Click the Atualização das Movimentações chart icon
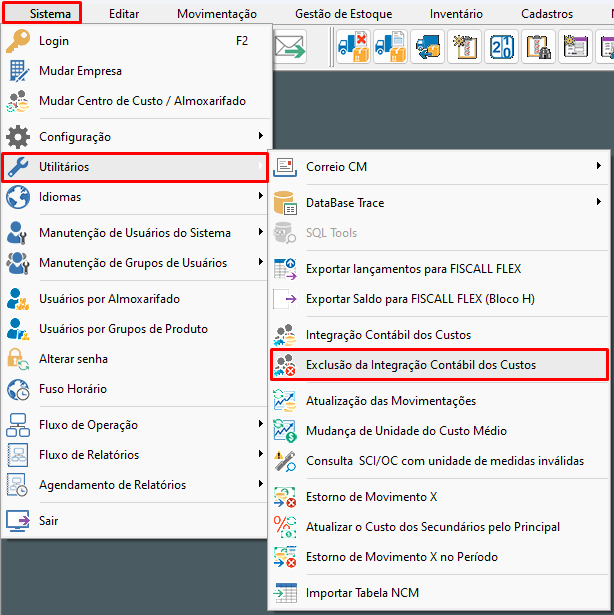The height and width of the screenshot is (615, 614). point(285,401)
